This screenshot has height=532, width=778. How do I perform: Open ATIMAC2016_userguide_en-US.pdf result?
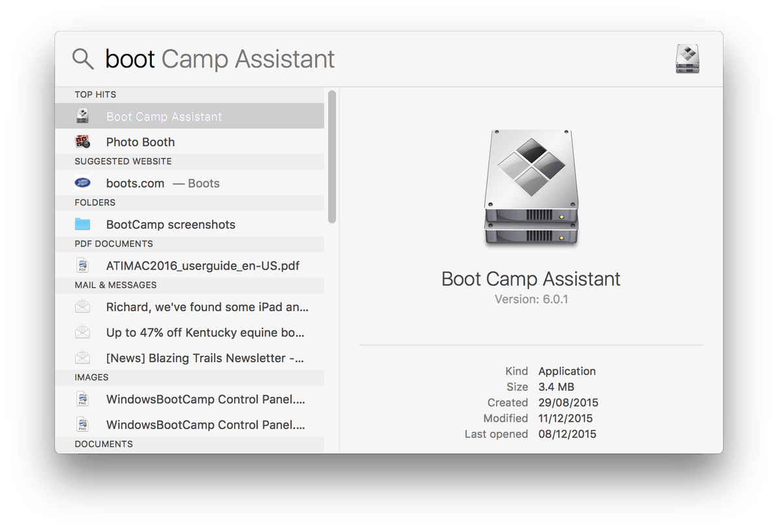(x=202, y=266)
